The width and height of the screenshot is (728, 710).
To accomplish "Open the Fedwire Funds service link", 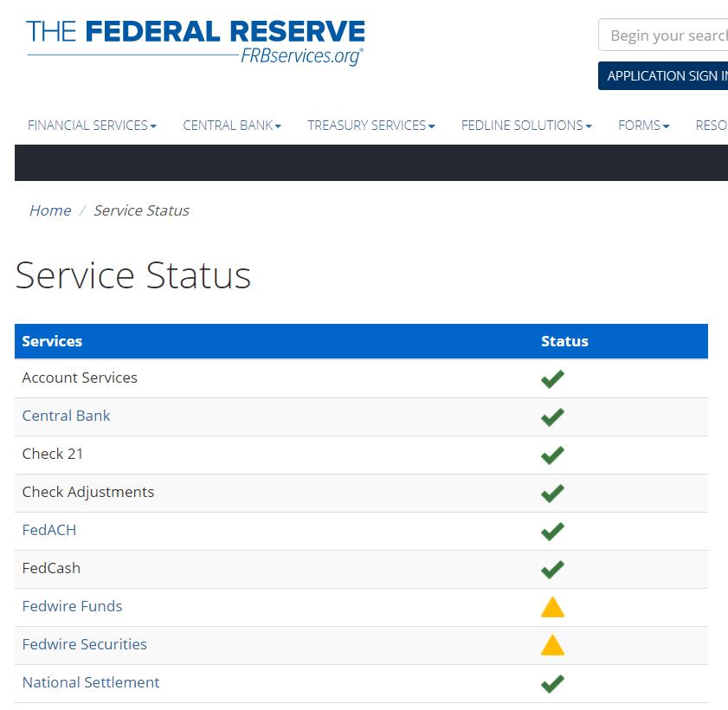I will click(x=72, y=606).
